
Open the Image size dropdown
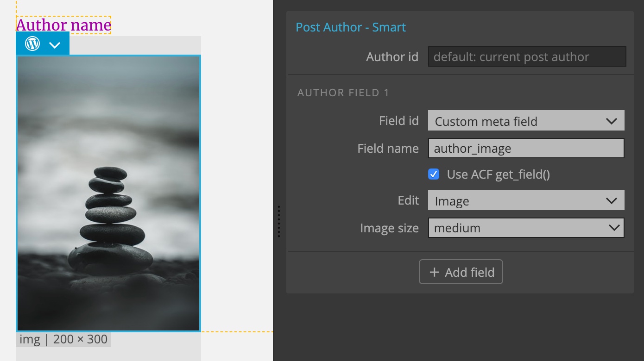click(x=526, y=228)
